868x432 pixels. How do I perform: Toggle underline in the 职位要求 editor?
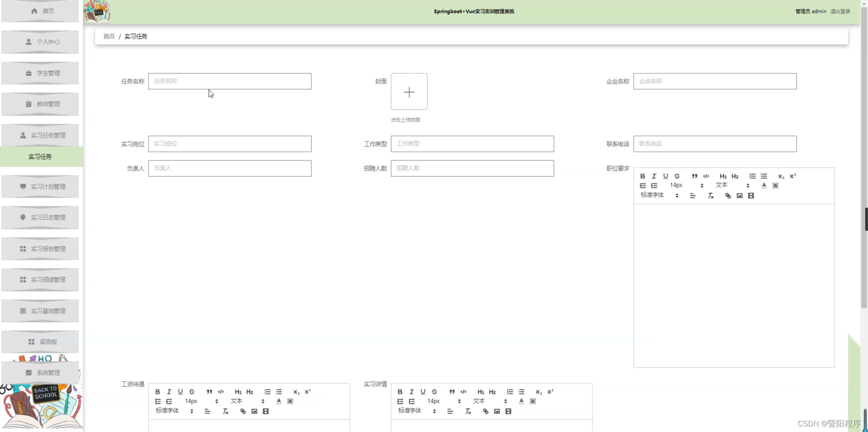coord(666,176)
